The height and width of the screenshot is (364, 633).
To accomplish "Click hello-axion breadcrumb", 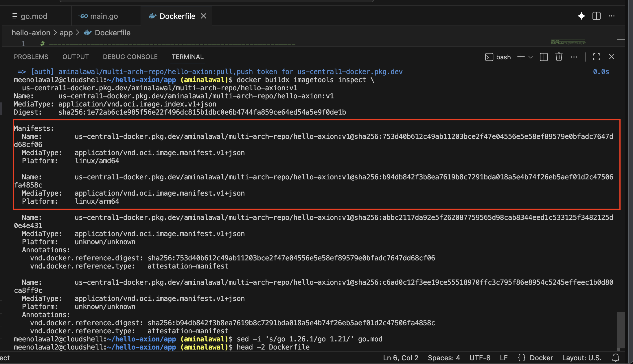I will click(31, 33).
